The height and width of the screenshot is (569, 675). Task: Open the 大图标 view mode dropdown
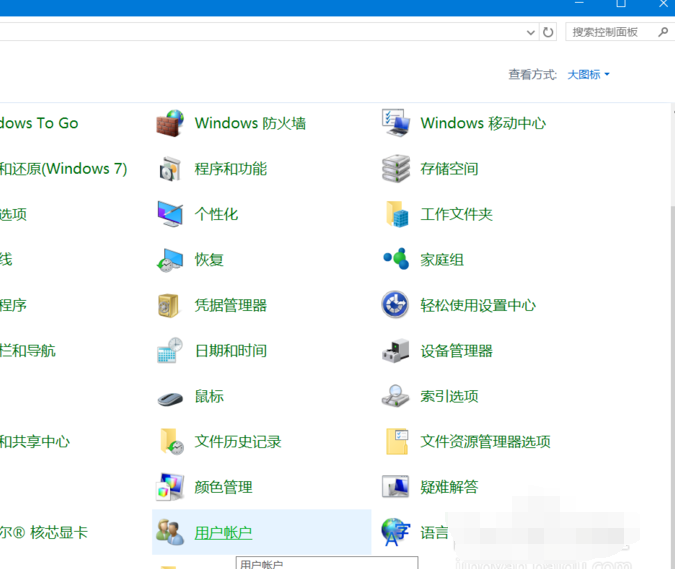[588, 74]
